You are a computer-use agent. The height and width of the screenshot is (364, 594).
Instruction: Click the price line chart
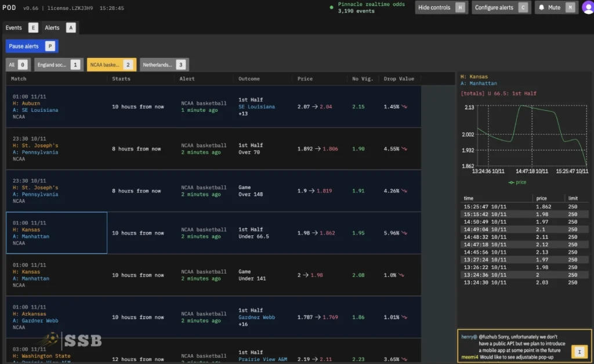tap(533, 136)
